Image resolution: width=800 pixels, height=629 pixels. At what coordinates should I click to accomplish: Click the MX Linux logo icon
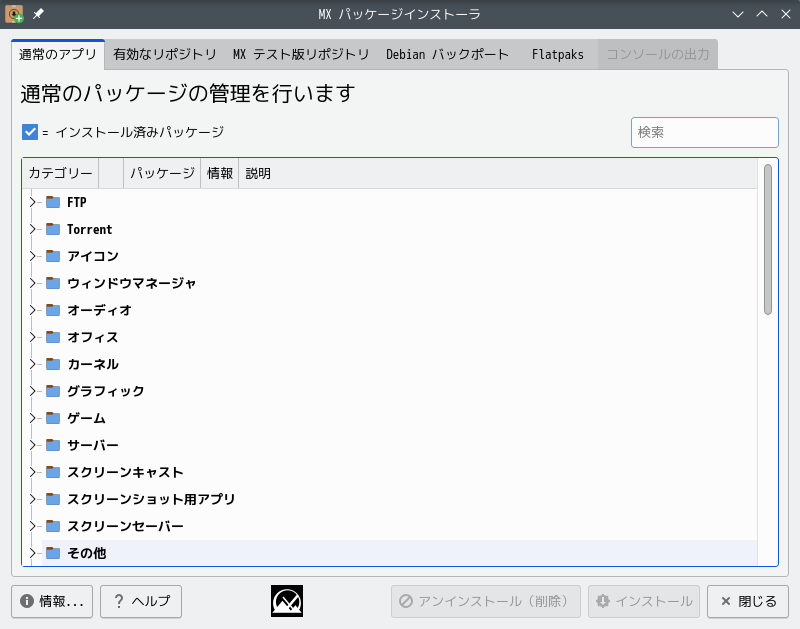(x=287, y=601)
